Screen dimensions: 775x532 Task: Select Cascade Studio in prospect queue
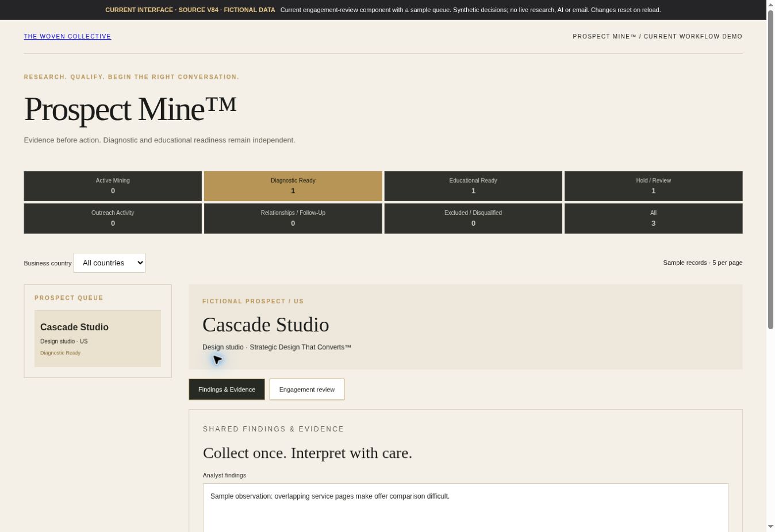pyautogui.click(x=98, y=338)
